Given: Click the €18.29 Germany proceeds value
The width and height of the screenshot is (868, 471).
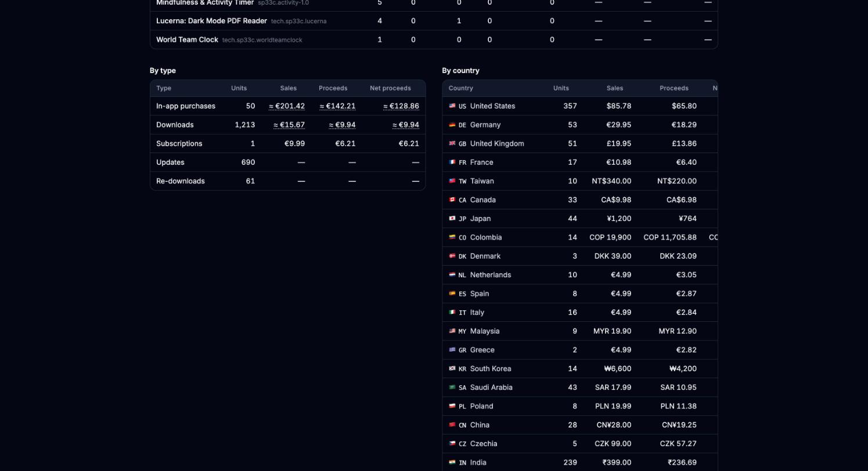Looking at the screenshot, I should [x=685, y=125].
